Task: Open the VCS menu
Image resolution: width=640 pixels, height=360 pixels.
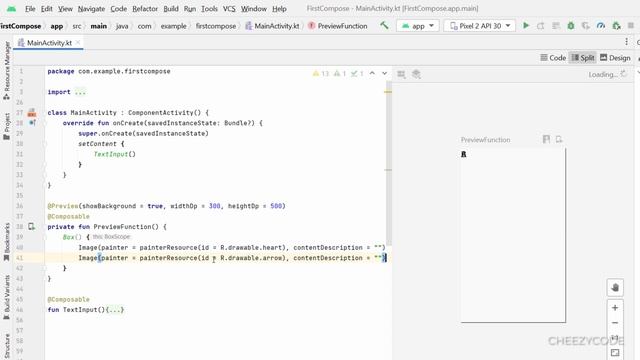Action: click(x=229, y=9)
